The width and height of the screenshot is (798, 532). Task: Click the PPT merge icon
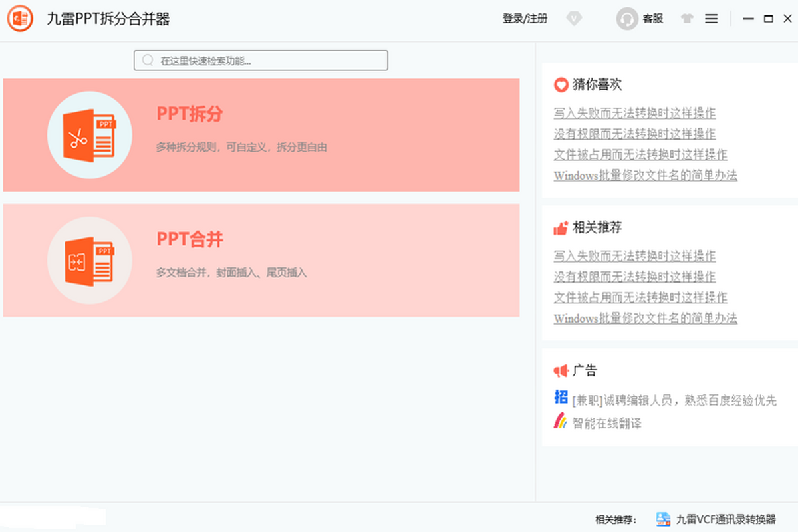click(x=90, y=259)
